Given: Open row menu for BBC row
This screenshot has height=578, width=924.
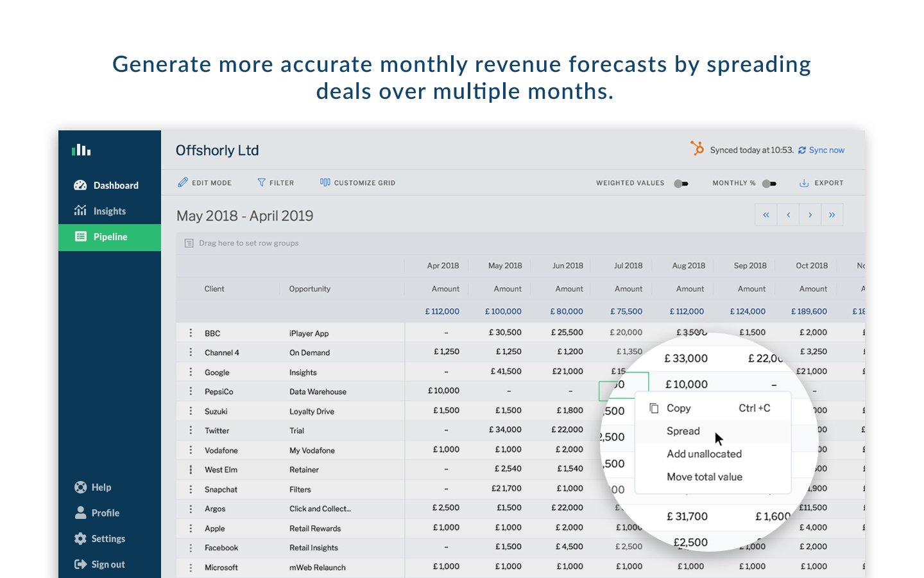Looking at the screenshot, I should point(191,333).
